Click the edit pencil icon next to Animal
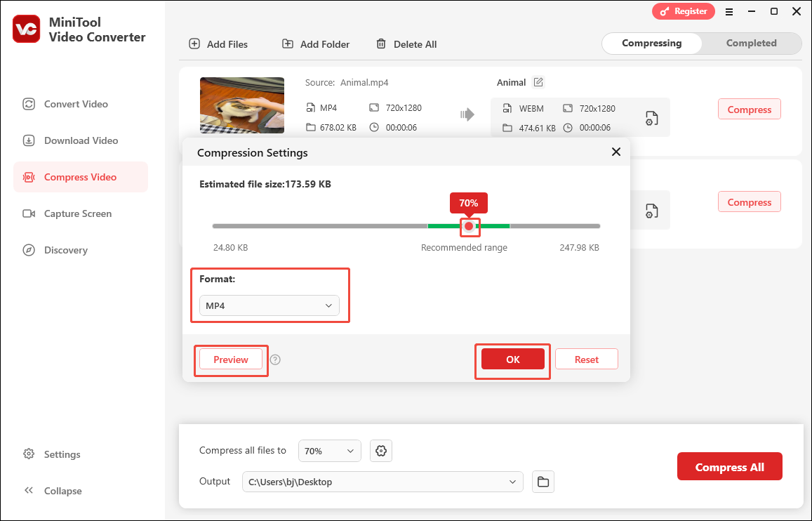 point(538,82)
